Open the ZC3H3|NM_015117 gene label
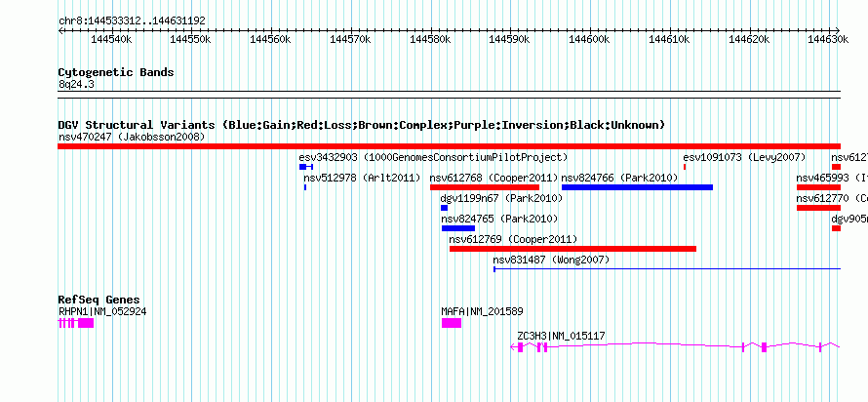This screenshot has height=402, width=868. tap(562, 336)
